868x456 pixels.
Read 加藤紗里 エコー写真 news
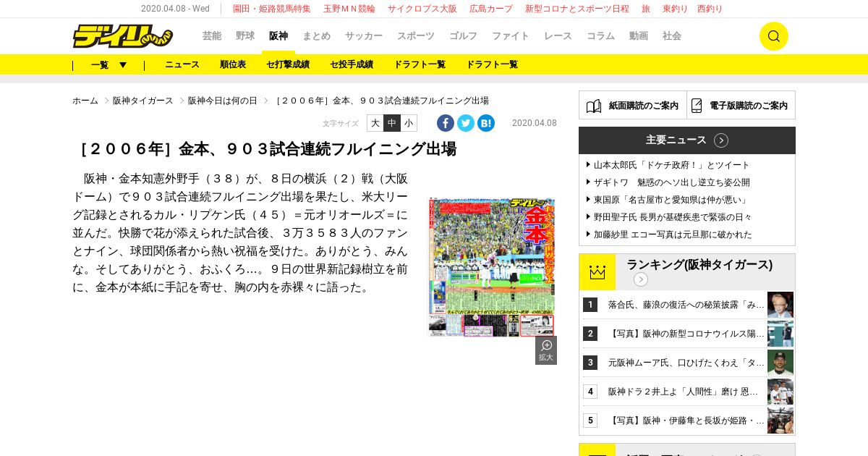(673, 235)
